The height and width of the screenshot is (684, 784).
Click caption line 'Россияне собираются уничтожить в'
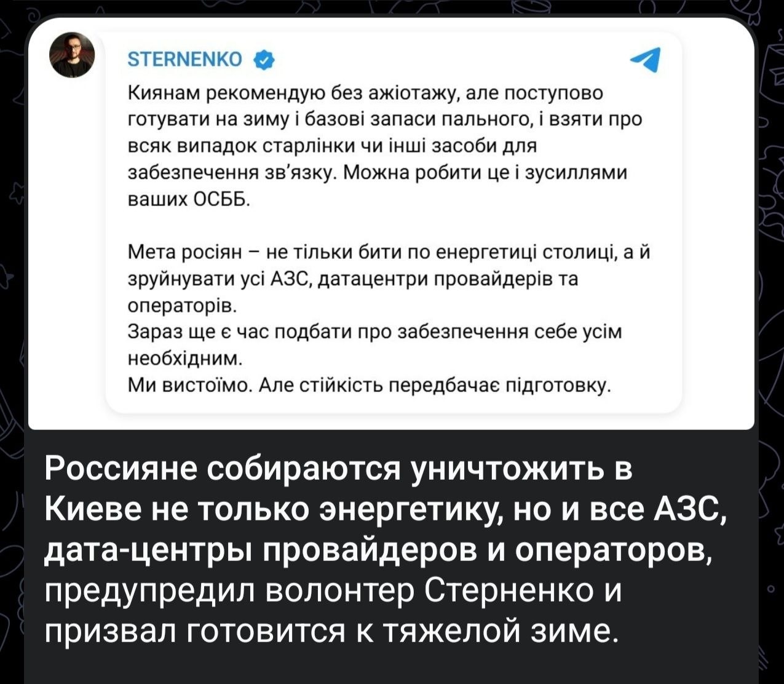(x=339, y=470)
